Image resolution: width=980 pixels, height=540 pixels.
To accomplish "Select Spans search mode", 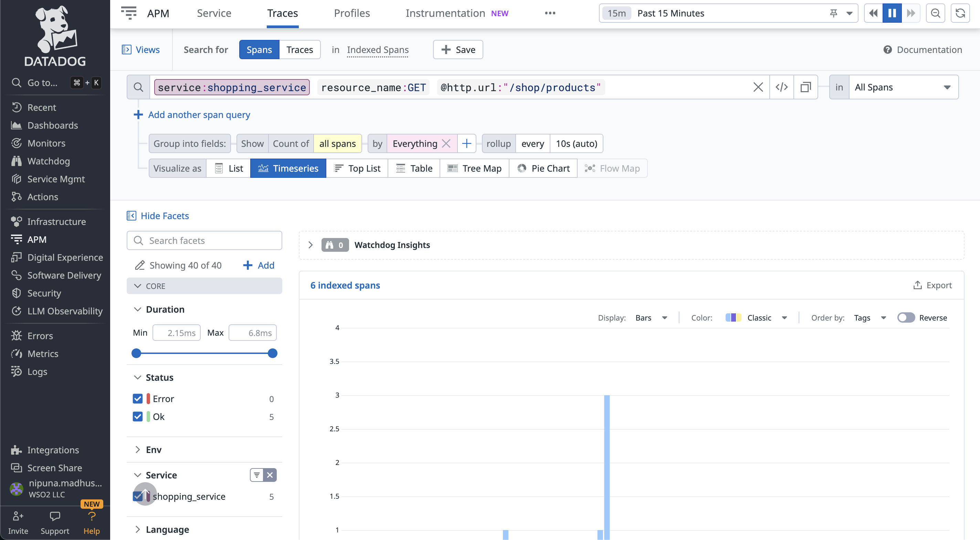I will (259, 50).
